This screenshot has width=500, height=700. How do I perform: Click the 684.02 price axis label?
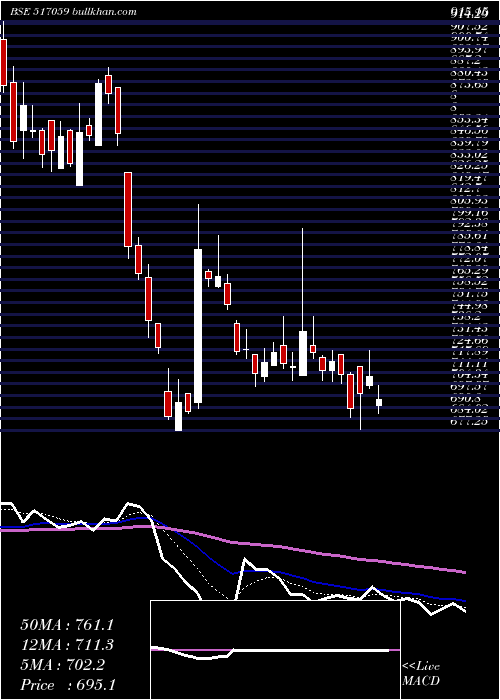coord(469,410)
